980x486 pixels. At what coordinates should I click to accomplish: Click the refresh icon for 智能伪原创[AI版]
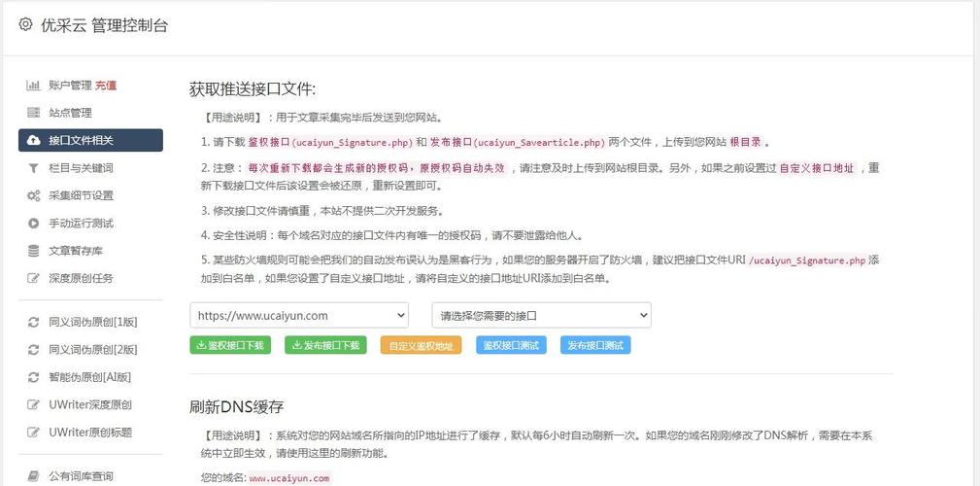[x=33, y=377]
